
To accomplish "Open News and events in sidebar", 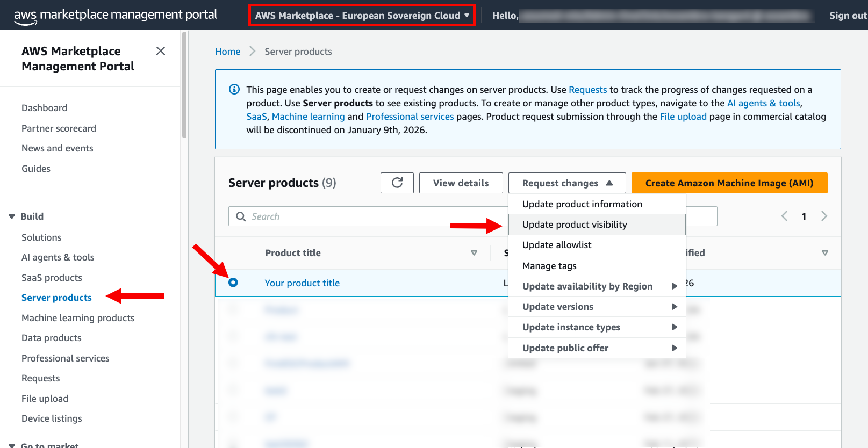I will 57,148.
